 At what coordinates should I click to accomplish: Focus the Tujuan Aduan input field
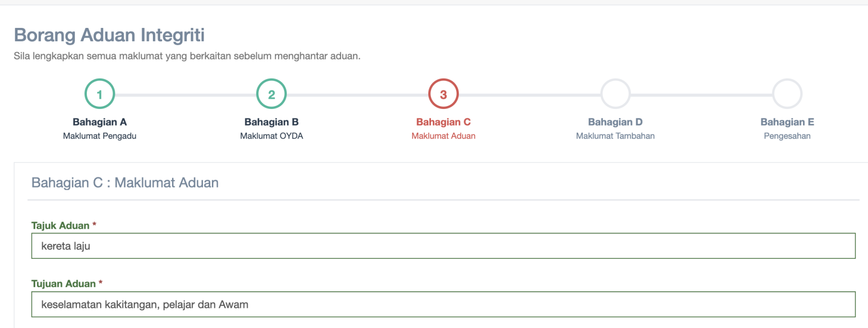coord(443,304)
